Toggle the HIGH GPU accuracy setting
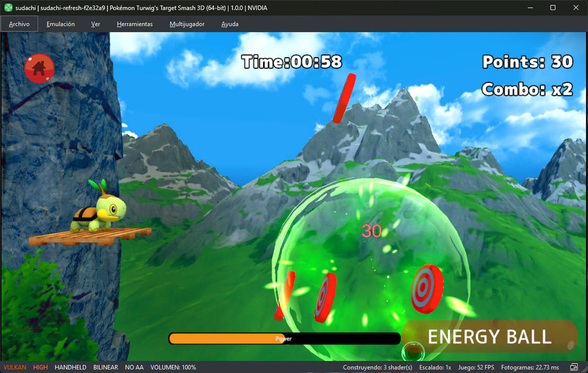Viewport: 588px width, 373px height. (40, 367)
